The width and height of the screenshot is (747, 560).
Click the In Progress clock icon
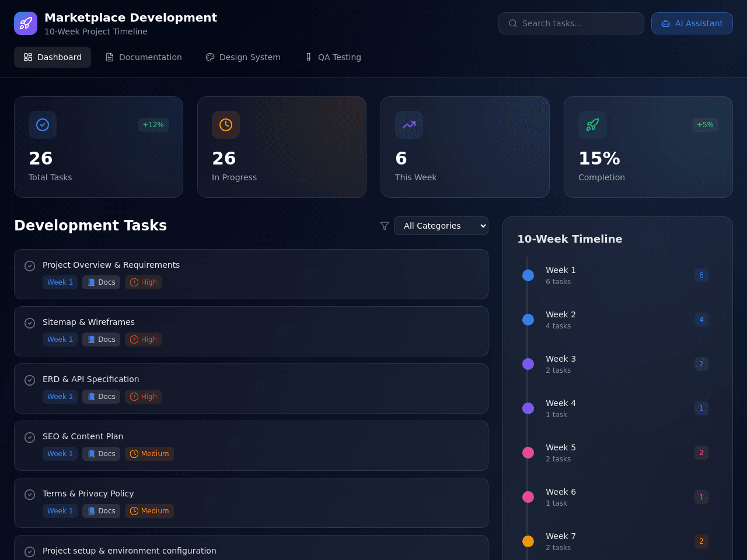pyautogui.click(x=226, y=125)
